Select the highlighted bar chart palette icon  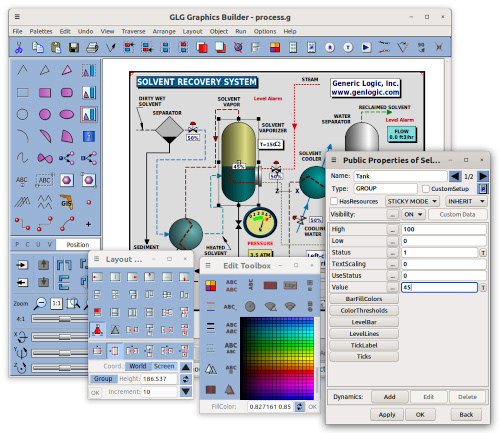pyautogui.click(x=89, y=115)
